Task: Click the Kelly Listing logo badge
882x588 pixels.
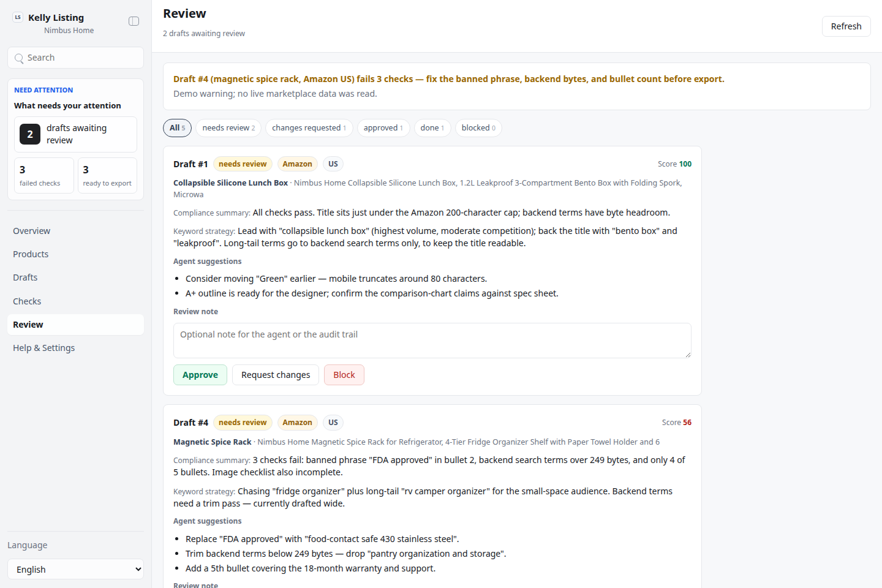Action: click(x=18, y=17)
